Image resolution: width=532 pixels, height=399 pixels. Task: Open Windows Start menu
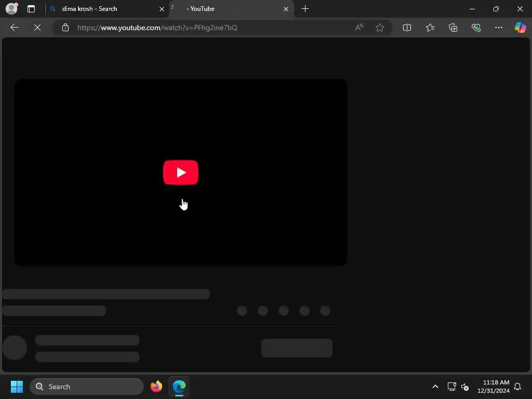(17, 387)
